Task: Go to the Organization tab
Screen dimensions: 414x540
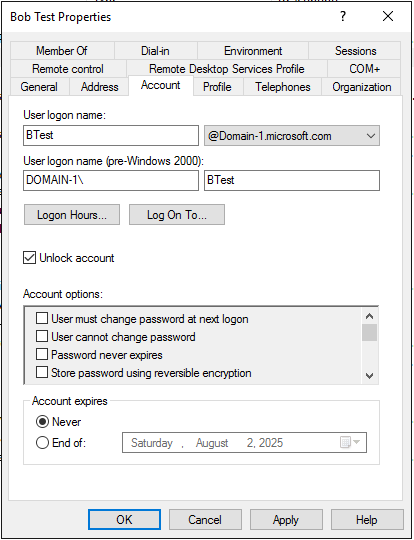Action: click(362, 87)
